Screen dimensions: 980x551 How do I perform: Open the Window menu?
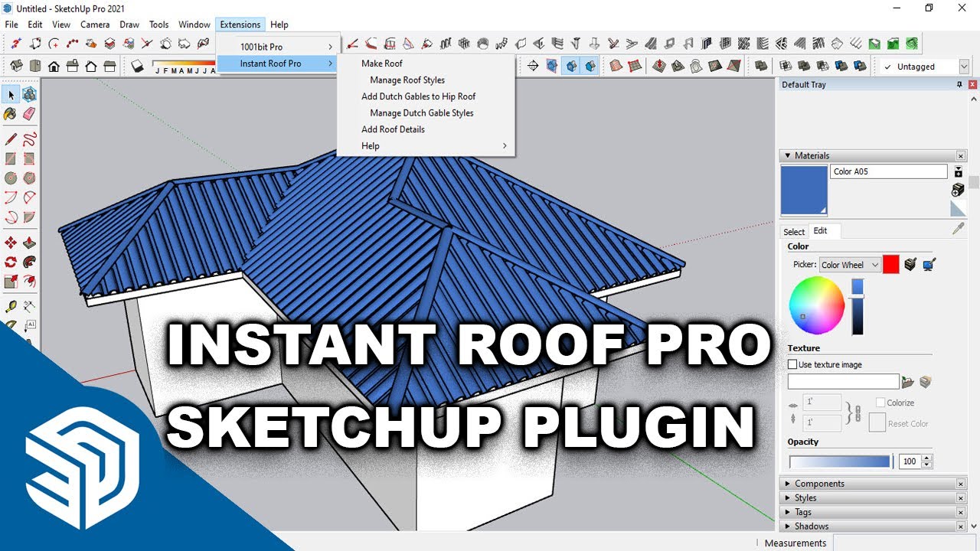[x=194, y=24]
